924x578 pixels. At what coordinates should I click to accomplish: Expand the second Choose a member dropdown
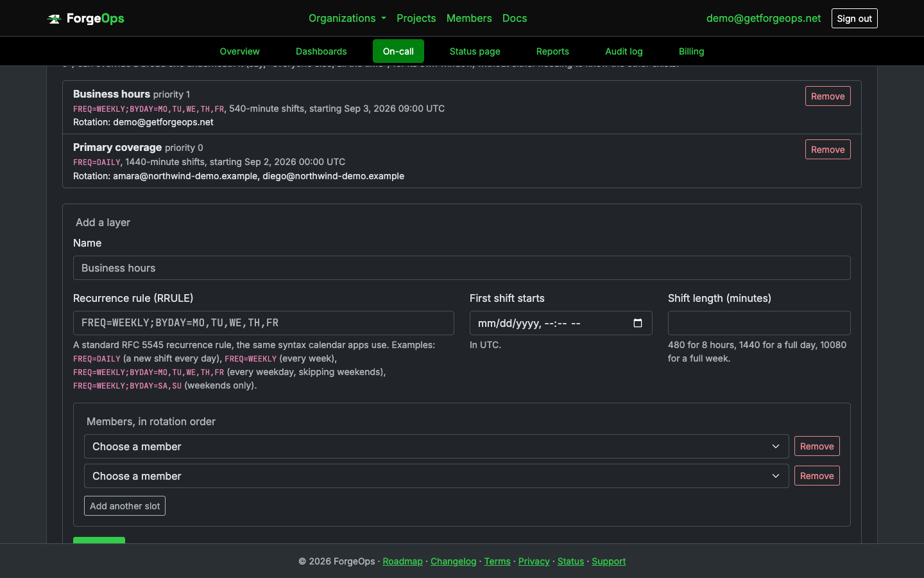click(x=436, y=476)
